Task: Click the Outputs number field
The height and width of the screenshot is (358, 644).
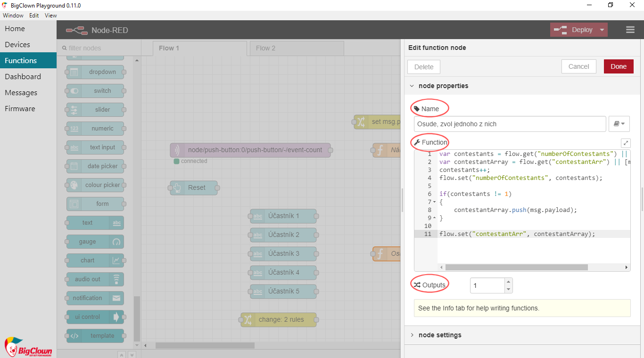Action: (x=487, y=285)
